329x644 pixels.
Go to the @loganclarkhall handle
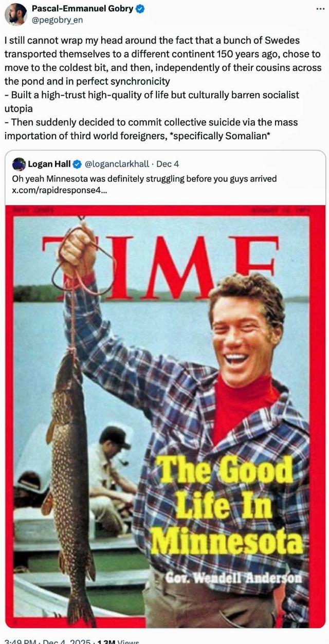tap(117, 164)
